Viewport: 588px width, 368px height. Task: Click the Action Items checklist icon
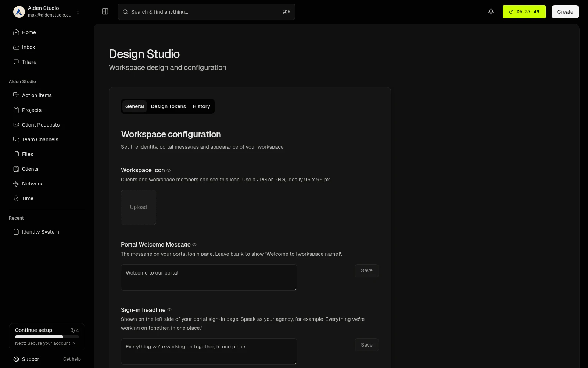coord(16,95)
